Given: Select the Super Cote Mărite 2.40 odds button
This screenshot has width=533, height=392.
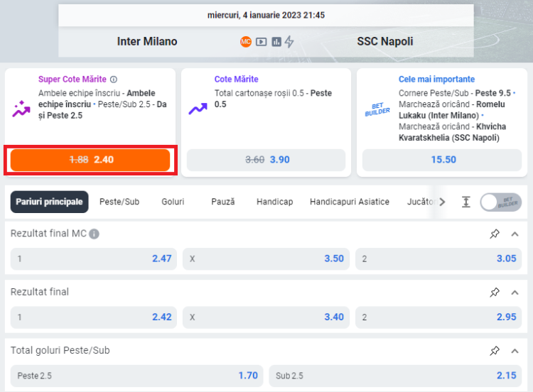Looking at the screenshot, I should pyautogui.click(x=90, y=160).
